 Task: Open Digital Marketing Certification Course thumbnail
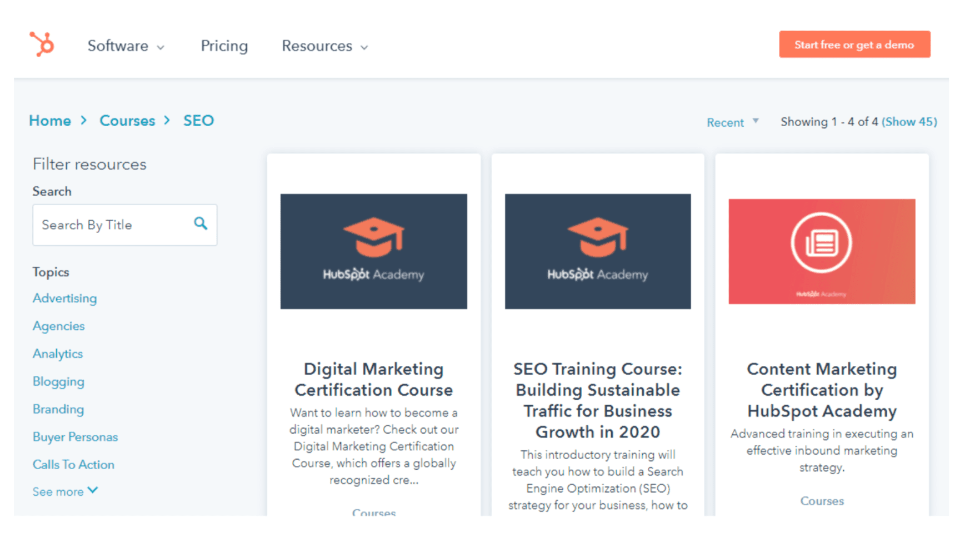(x=374, y=251)
